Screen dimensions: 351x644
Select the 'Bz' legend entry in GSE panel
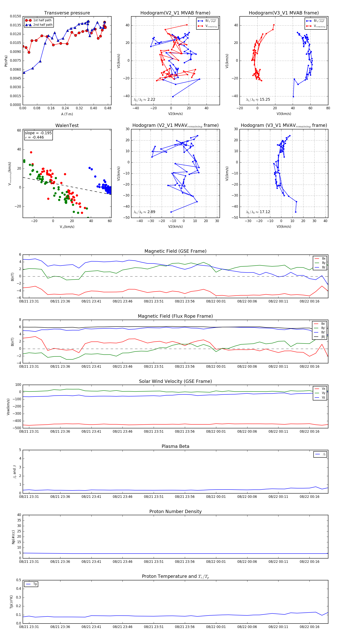coord(320,267)
